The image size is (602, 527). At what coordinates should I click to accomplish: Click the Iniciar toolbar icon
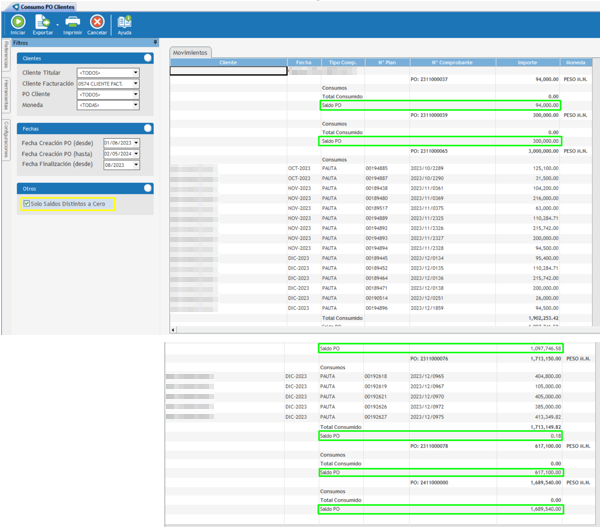[18, 23]
